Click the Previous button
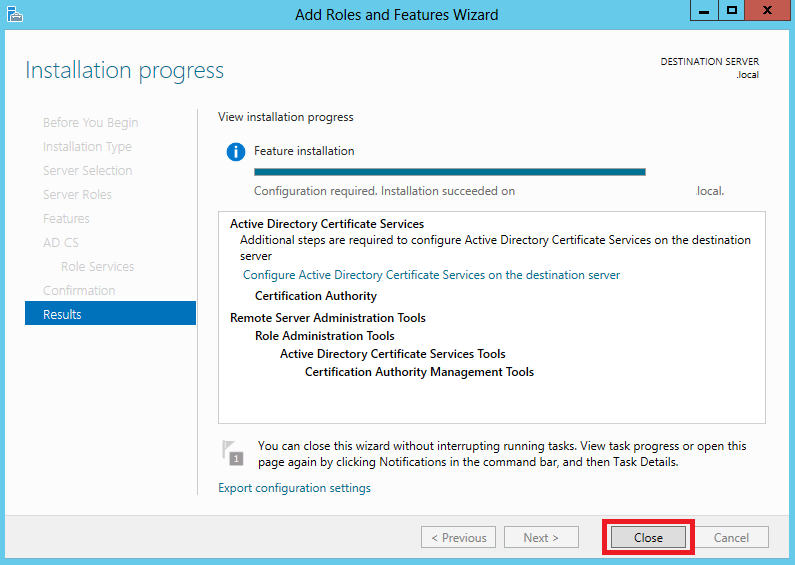This screenshot has width=795, height=565. tap(458, 537)
